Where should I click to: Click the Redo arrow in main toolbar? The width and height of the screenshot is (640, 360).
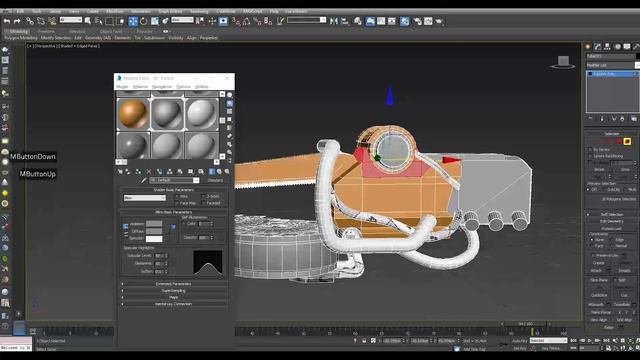point(17,21)
